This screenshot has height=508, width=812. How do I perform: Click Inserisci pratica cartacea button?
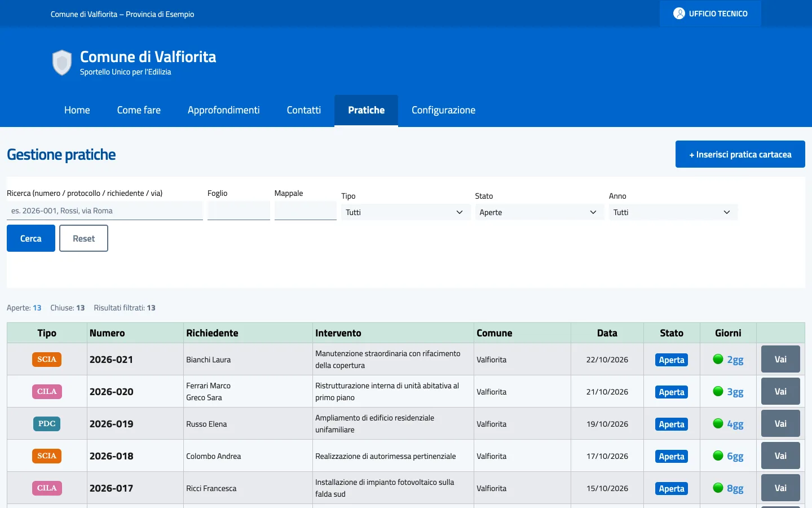click(x=740, y=154)
